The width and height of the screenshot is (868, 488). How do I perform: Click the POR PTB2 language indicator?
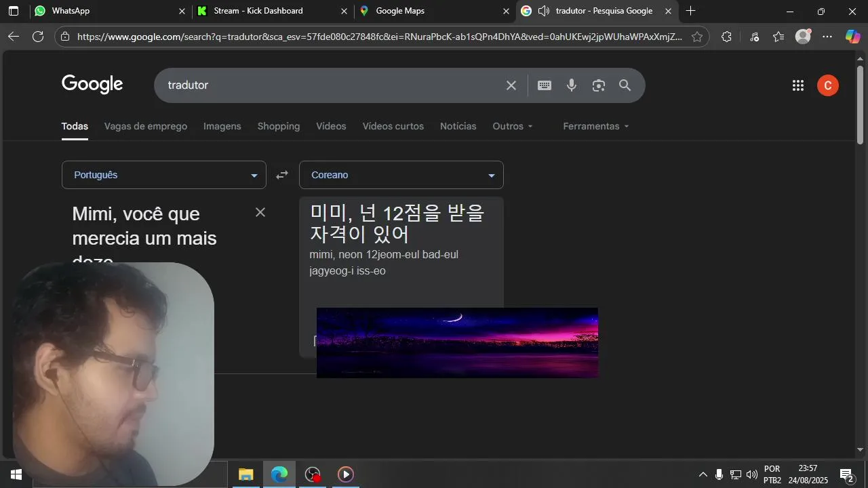772,474
